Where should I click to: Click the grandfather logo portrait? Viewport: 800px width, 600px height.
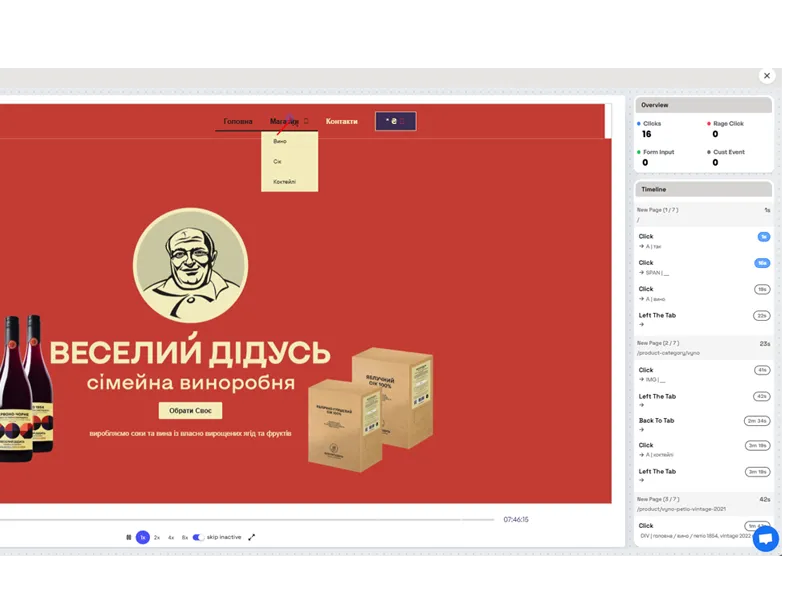pyautogui.click(x=190, y=265)
